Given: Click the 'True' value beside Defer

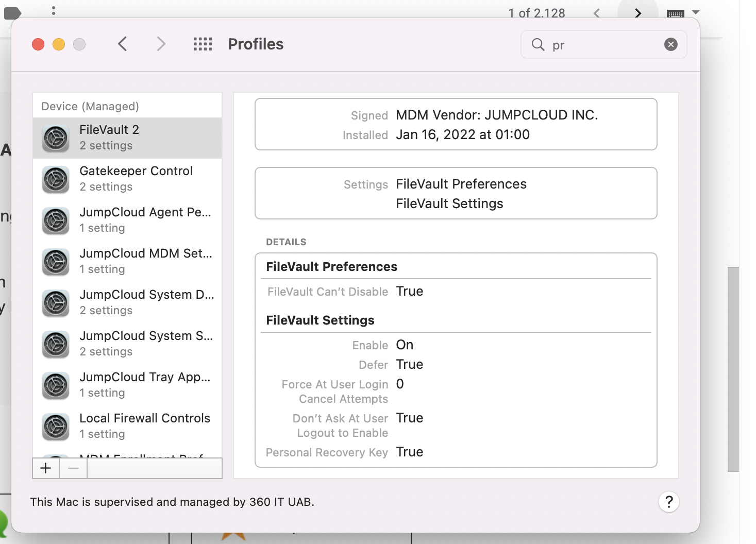Looking at the screenshot, I should pyautogui.click(x=410, y=364).
